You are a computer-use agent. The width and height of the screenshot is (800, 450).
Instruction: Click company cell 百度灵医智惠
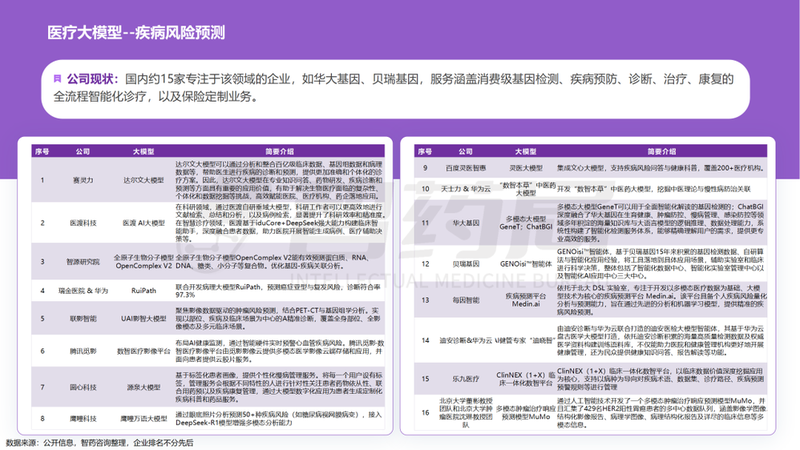465,168
